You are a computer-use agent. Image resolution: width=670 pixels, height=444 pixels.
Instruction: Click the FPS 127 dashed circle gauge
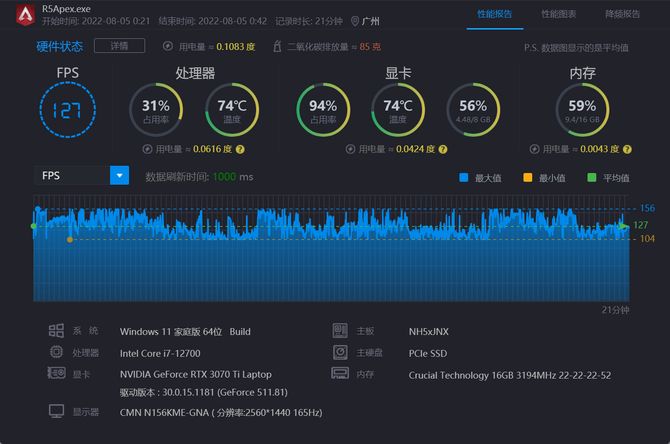click(x=68, y=110)
